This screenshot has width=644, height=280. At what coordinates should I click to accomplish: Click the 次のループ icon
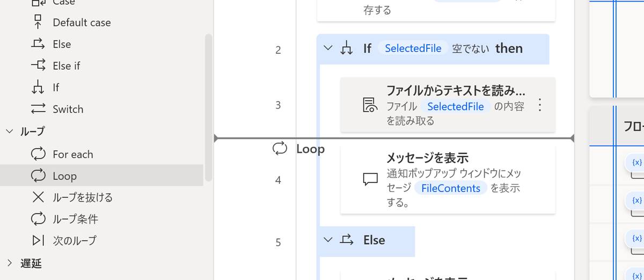[38, 240]
